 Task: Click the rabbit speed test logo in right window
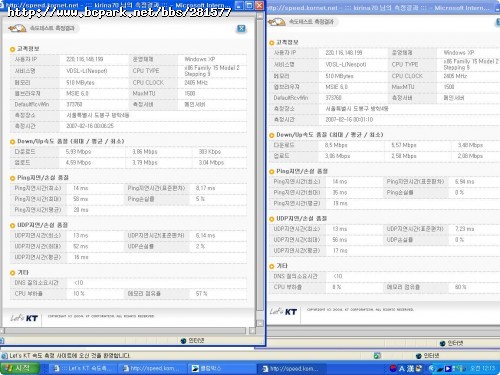pos(276,22)
